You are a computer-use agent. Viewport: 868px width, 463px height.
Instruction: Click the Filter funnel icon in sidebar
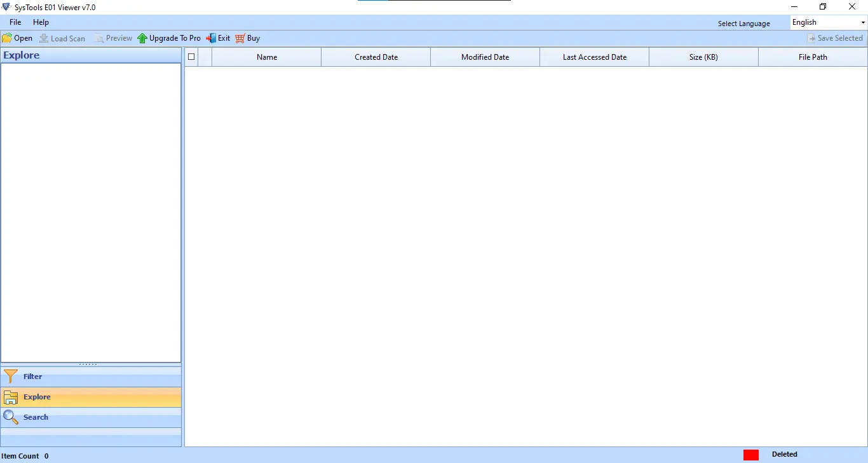coord(10,376)
